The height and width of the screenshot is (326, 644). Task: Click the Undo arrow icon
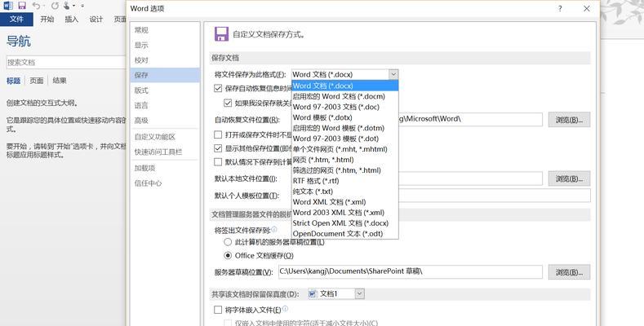[x=36, y=6]
